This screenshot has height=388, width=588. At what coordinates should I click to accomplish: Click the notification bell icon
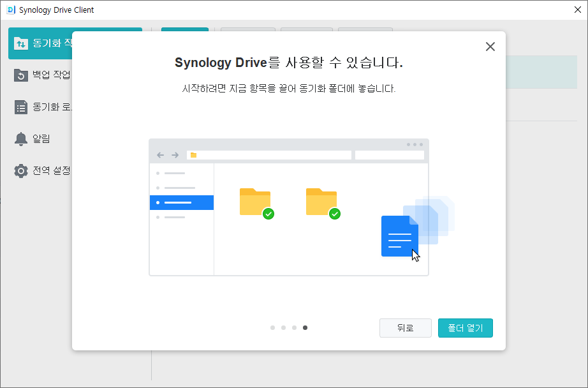click(21, 139)
